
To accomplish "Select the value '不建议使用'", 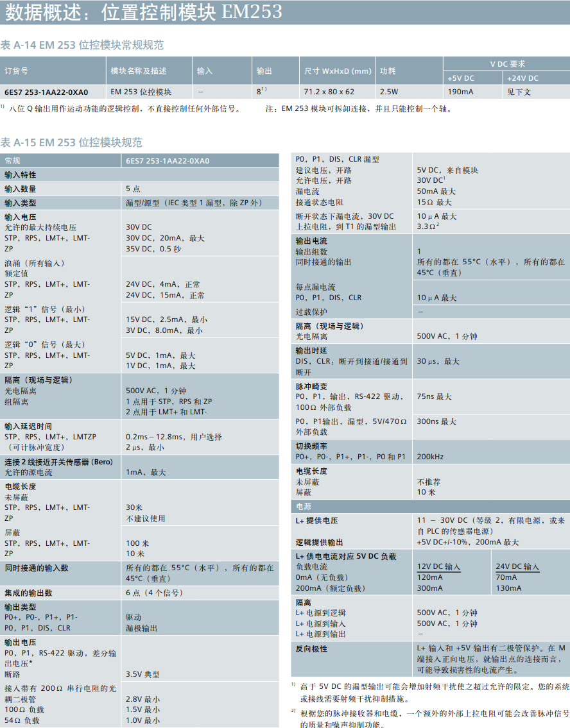I will coord(146,519).
